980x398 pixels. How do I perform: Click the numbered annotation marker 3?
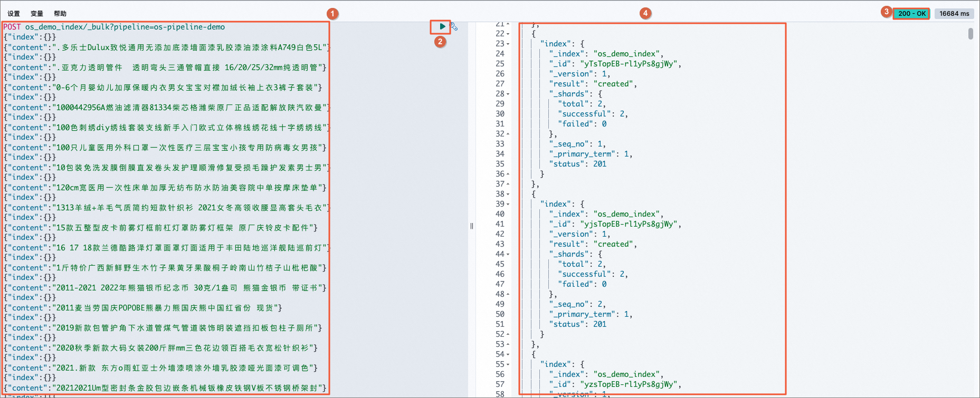pos(886,11)
